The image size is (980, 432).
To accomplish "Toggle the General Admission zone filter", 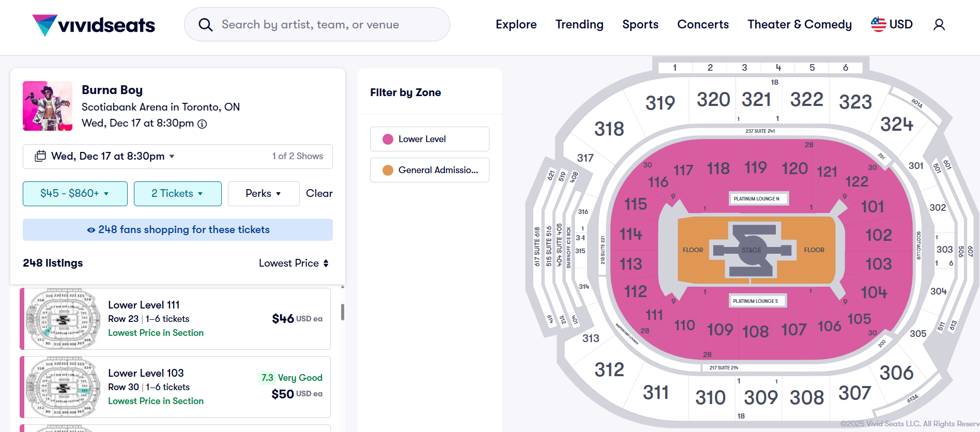I will click(x=430, y=170).
